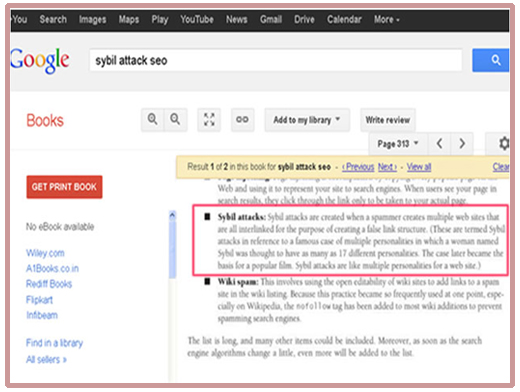The image size is (520, 392).
Task: Switch the book to fullscreen view
Action: (x=209, y=119)
